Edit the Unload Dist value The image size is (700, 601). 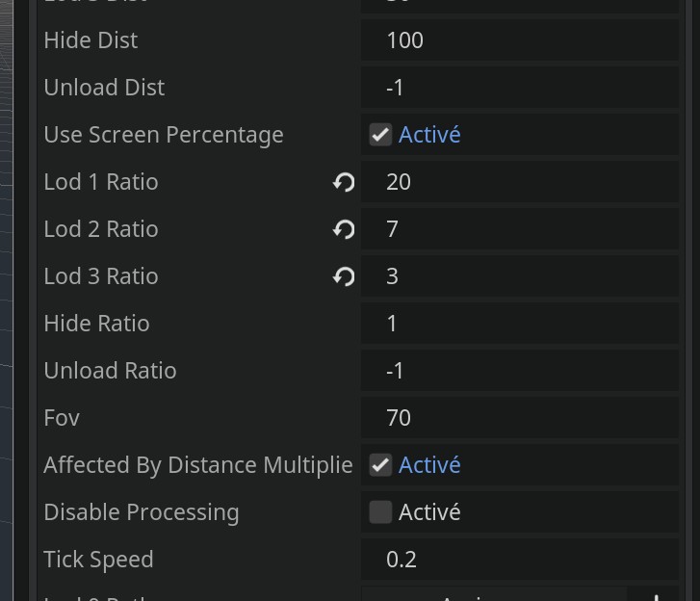click(520, 88)
